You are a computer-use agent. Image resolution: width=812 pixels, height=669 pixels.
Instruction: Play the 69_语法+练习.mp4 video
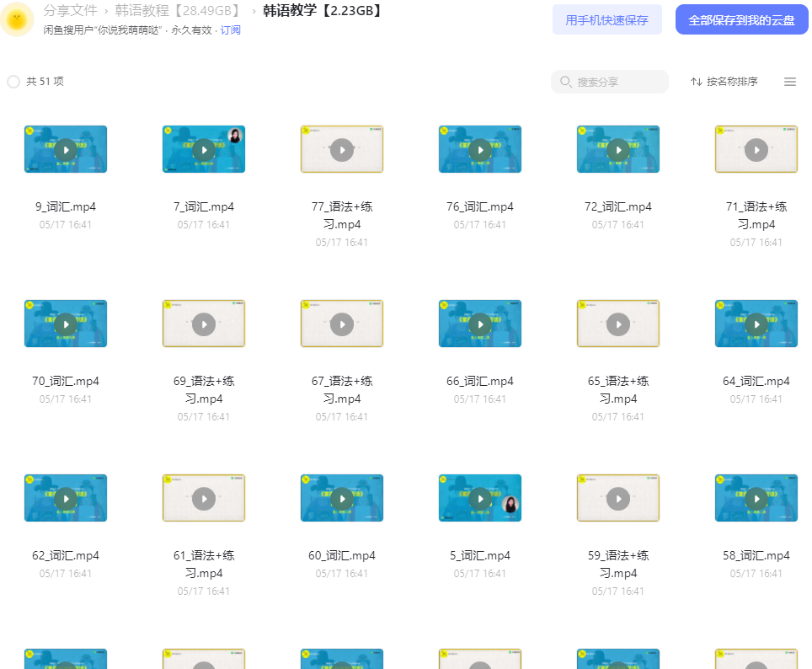pos(204,324)
